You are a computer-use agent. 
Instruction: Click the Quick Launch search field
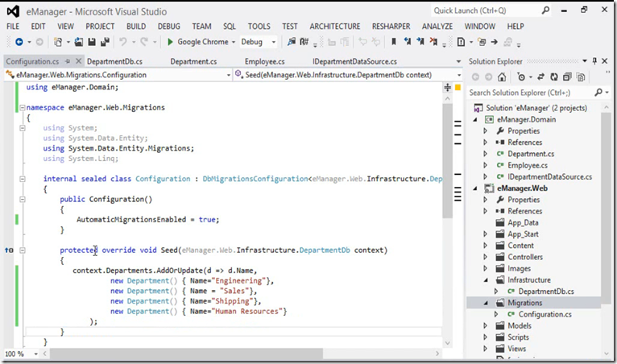[x=486, y=10]
